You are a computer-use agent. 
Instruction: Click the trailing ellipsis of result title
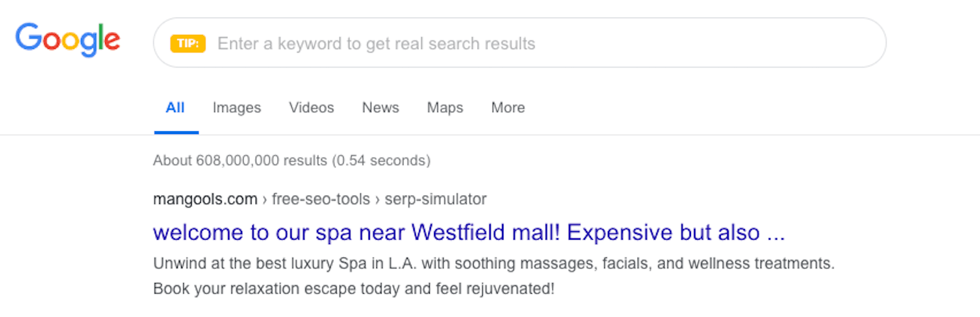pyautogui.click(x=773, y=234)
